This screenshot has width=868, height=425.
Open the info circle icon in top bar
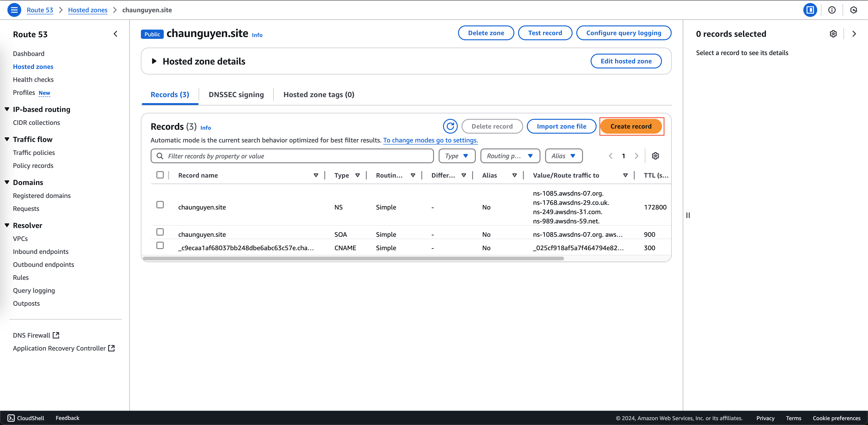point(832,10)
